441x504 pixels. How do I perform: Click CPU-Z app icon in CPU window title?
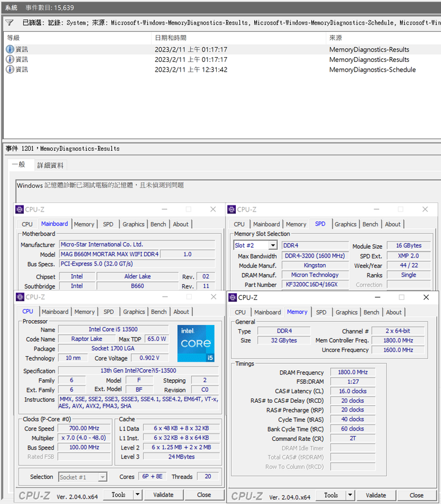click(20, 297)
